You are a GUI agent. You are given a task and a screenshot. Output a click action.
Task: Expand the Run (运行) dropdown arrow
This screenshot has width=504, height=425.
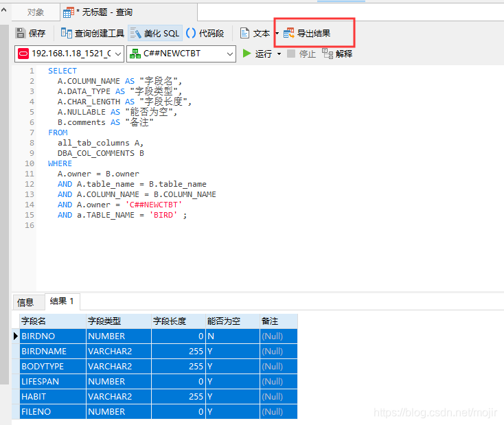point(279,54)
